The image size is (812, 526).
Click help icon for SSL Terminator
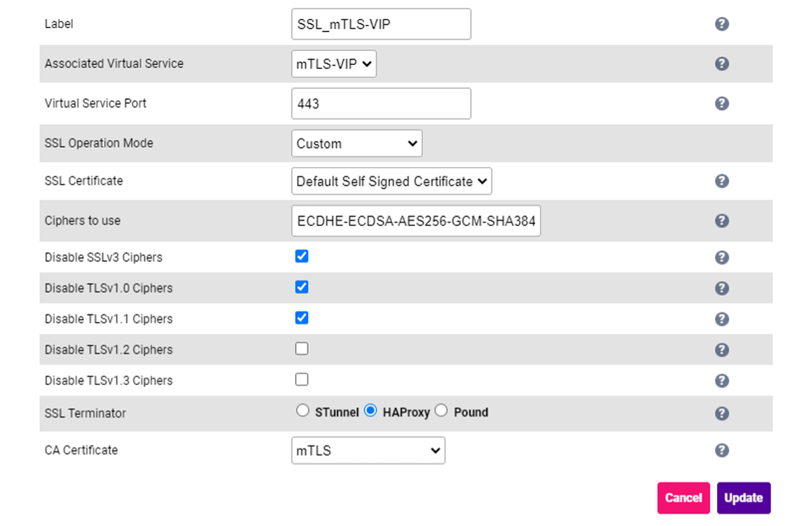722,413
